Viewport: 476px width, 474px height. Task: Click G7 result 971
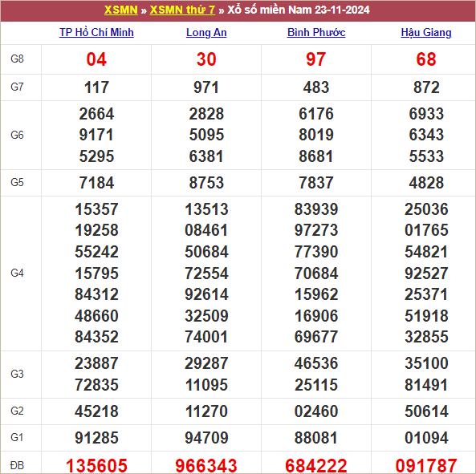pos(206,87)
